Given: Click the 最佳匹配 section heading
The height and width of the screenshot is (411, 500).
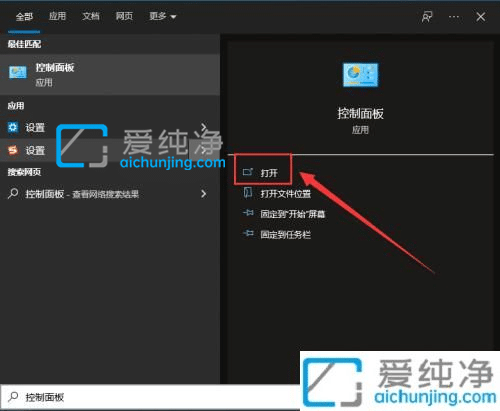Looking at the screenshot, I should (24, 44).
